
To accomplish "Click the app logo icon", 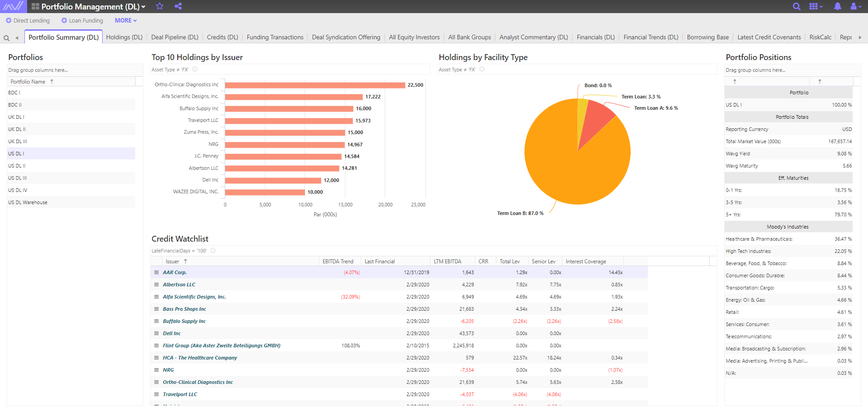I will (13, 6).
